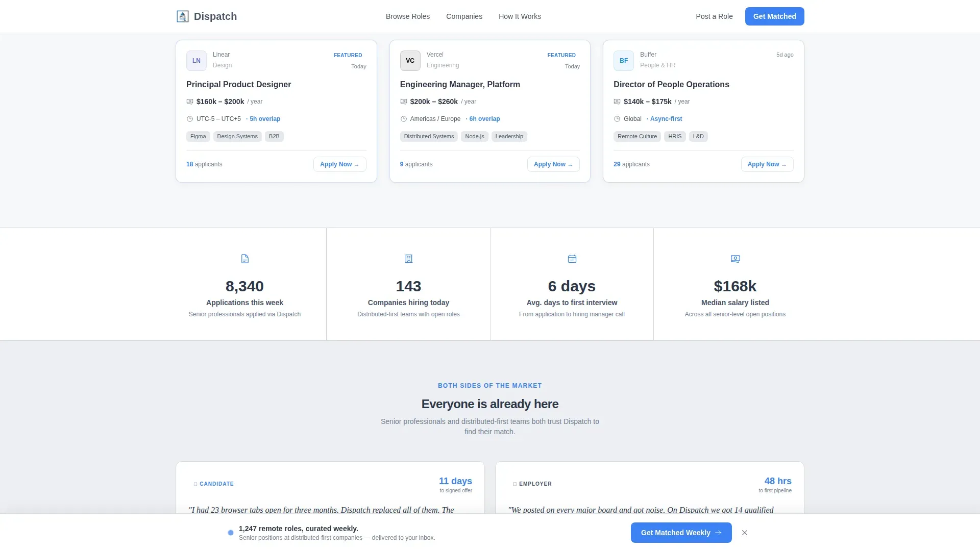This screenshot has width=980, height=551.
Task: Click FEATURED badge on Linear card
Action: pos(348,55)
